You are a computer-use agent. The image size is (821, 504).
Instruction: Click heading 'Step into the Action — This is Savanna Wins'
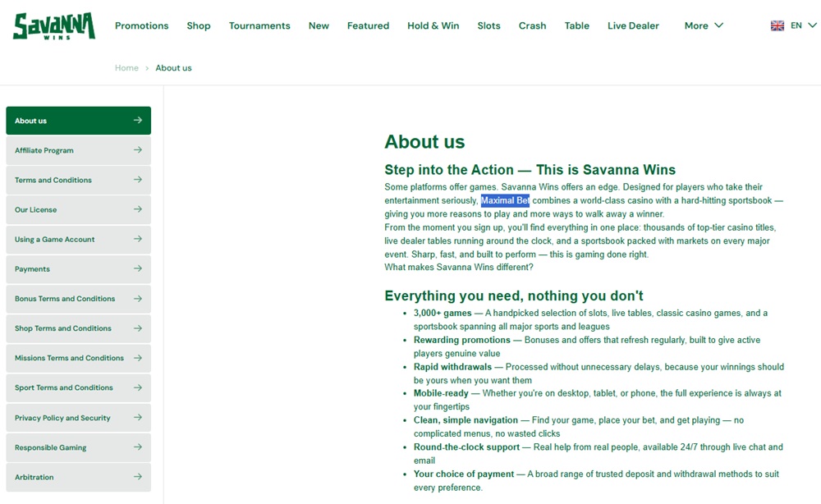tap(530, 170)
